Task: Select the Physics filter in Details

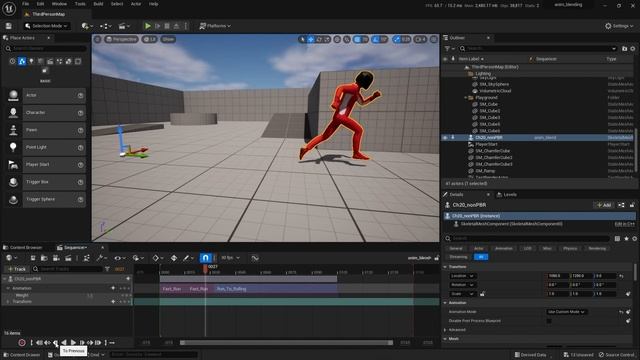Action: click(570, 249)
